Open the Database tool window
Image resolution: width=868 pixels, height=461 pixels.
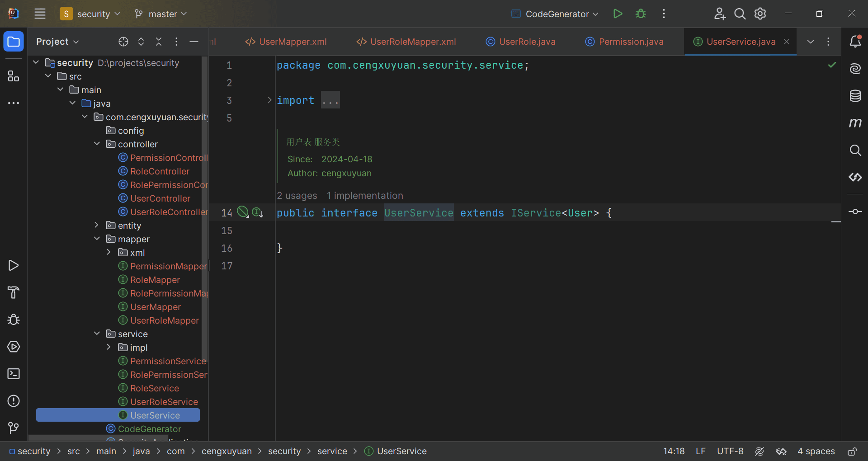tap(855, 96)
